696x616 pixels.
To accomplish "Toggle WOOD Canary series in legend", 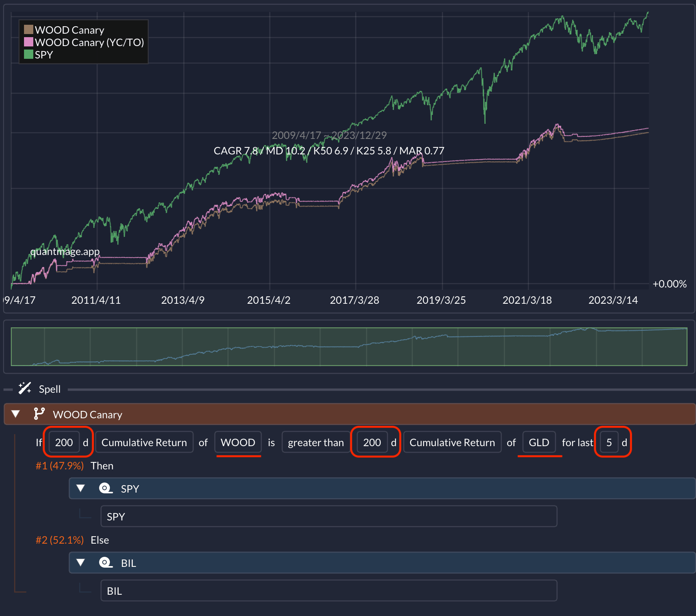I will click(x=64, y=30).
